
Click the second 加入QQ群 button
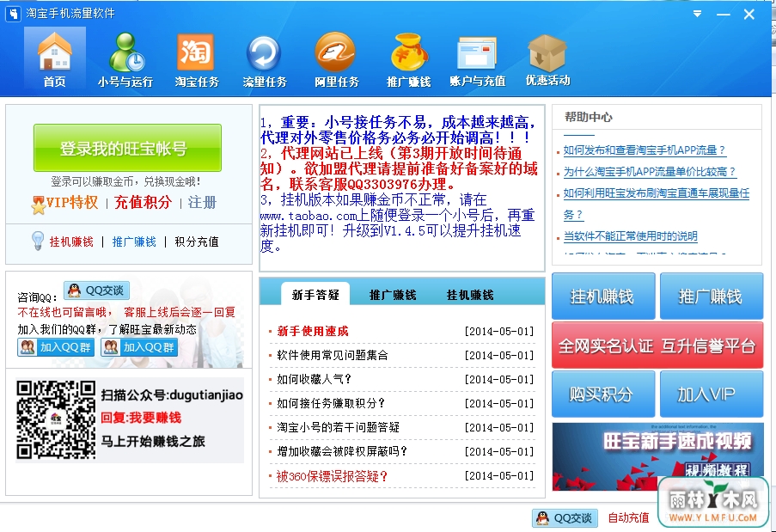[138, 347]
